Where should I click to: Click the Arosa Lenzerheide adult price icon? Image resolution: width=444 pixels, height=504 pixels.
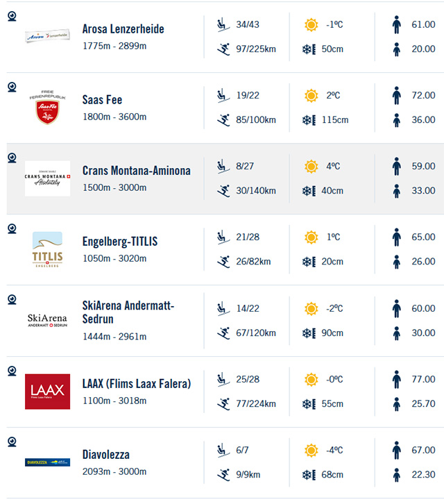point(396,26)
